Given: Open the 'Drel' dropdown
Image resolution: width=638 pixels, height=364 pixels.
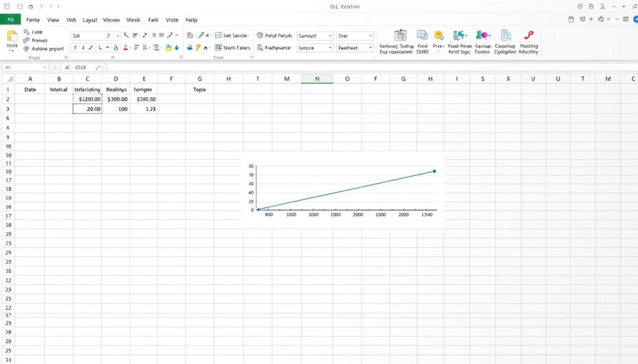Looking at the screenshot, I should 355,35.
